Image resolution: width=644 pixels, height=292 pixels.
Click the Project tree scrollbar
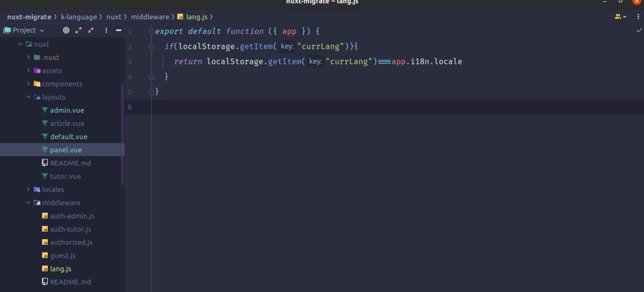click(122, 134)
